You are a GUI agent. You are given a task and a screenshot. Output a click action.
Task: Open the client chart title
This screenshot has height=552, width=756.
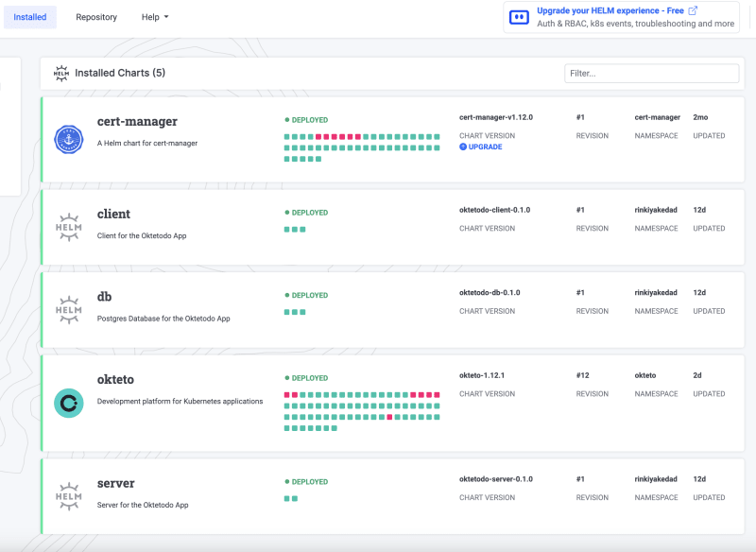[113, 214]
